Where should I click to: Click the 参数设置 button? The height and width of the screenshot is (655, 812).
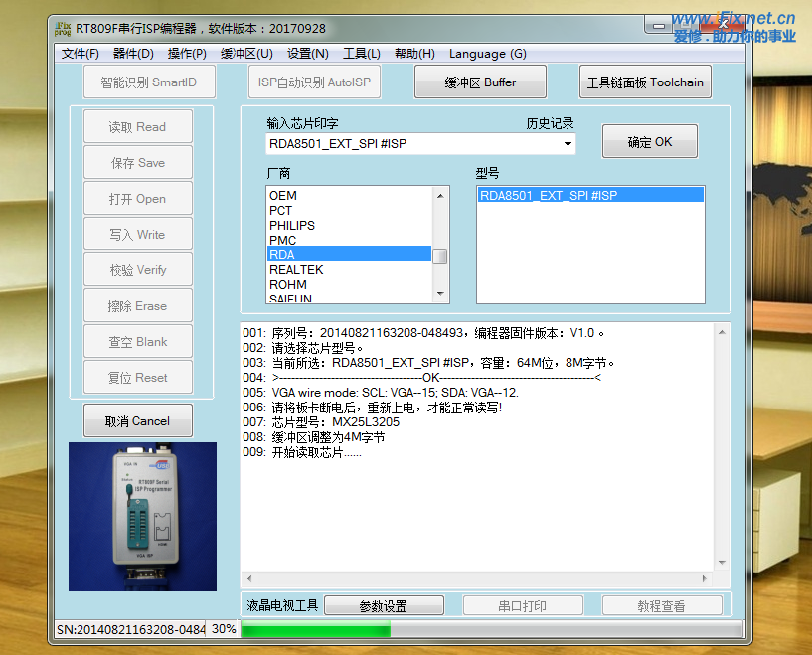(383, 606)
